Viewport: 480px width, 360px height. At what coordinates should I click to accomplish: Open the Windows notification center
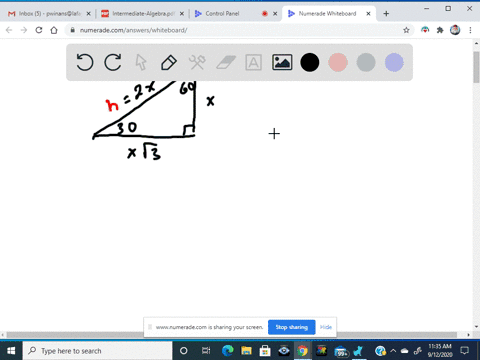tap(465, 351)
